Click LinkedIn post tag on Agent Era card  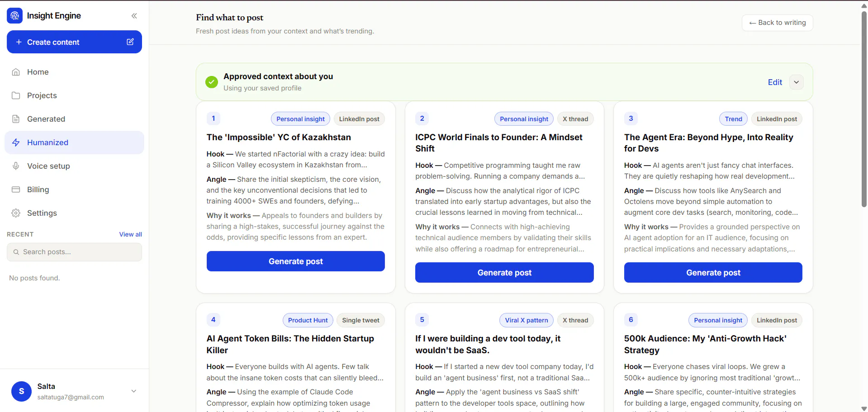tap(777, 119)
